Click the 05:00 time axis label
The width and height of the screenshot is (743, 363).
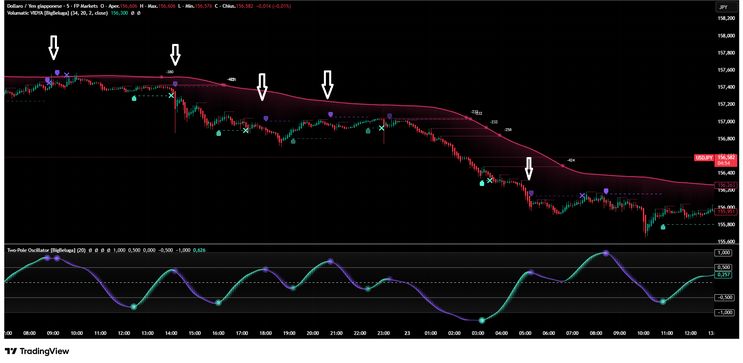pos(525,333)
